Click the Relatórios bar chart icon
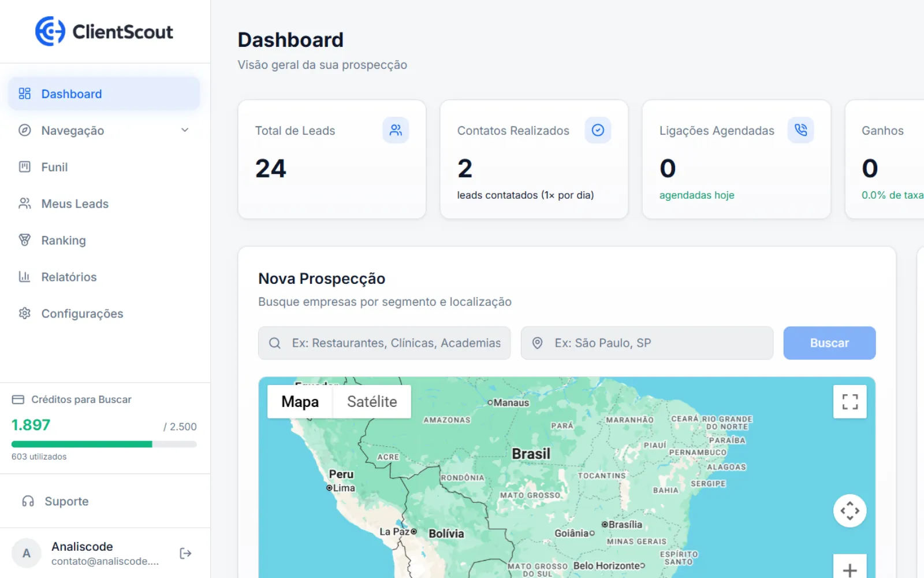The height and width of the screenshot is (578, 924). 24,276
